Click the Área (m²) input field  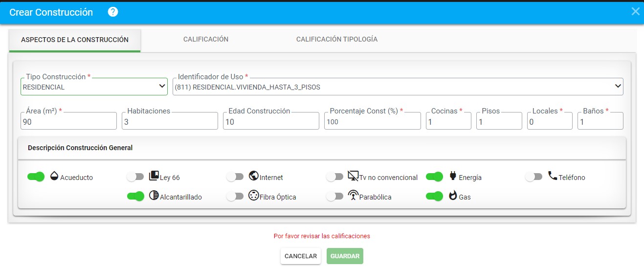tap(68, 121)
